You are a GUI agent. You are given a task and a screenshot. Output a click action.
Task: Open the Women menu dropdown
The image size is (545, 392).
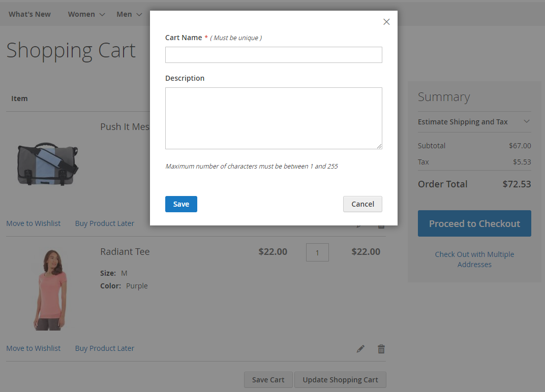click(x=86, y=14)
